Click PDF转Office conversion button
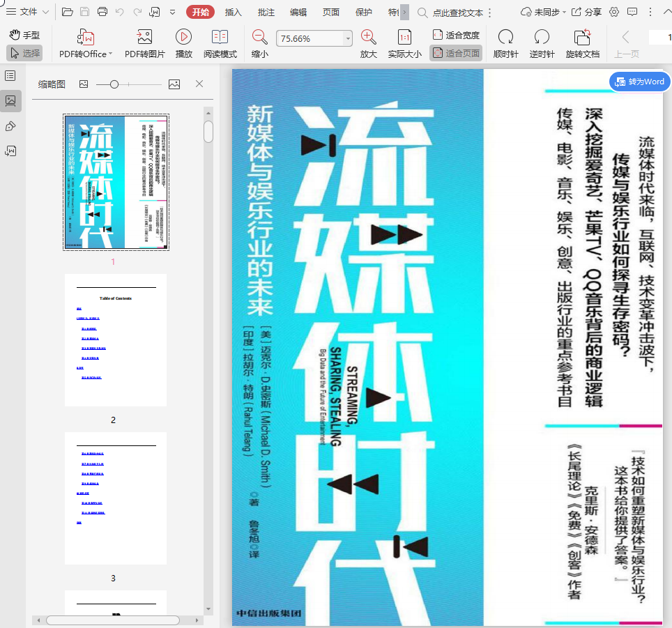The width and height of the screenshot is (672, 628). [x=86, y=44]
